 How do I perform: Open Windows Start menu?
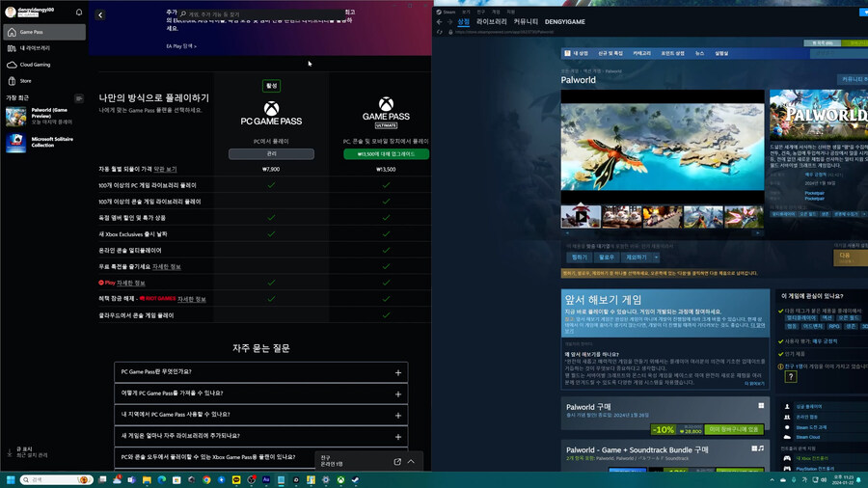[x=11, y=479]
